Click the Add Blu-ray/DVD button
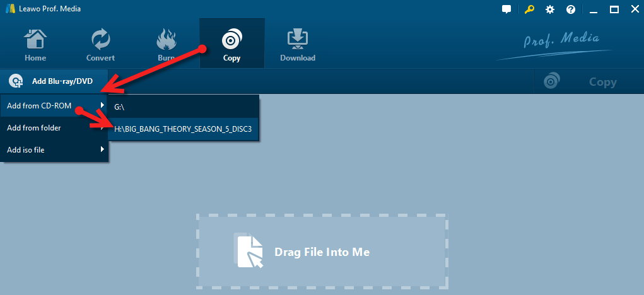This screenshot has height=295, width=644. coord(54,81)
